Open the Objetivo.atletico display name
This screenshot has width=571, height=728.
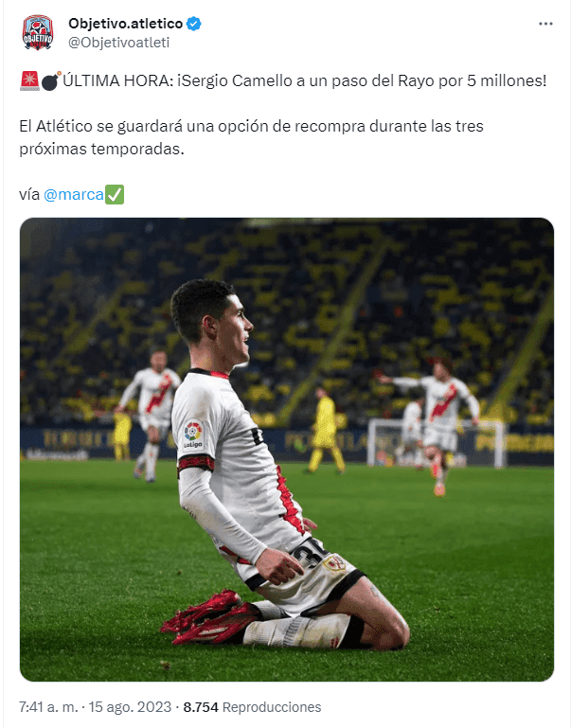(125, 24)
